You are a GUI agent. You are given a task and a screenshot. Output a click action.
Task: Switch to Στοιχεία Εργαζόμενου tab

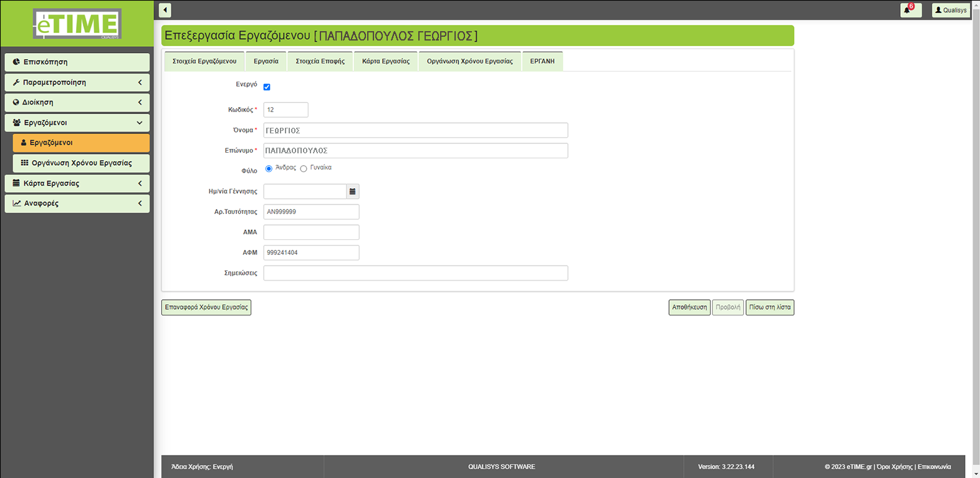(204, 61)
